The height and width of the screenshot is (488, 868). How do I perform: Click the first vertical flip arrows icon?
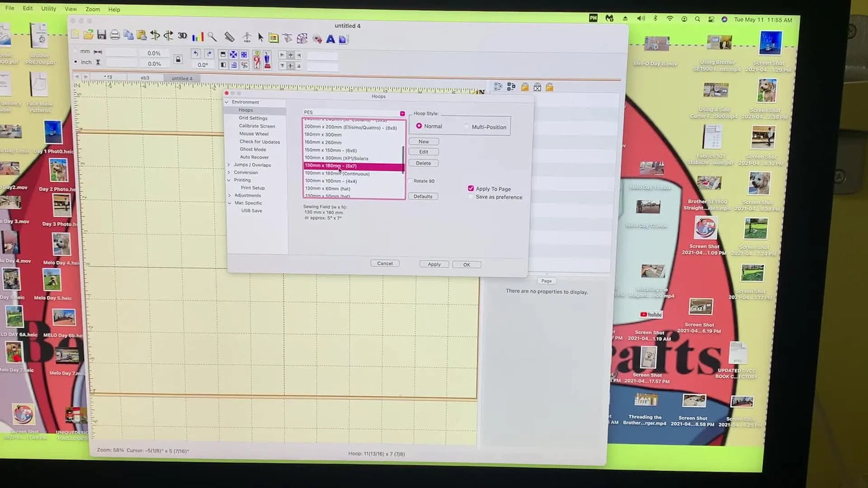pyautogui.click(x=155, y=35)
